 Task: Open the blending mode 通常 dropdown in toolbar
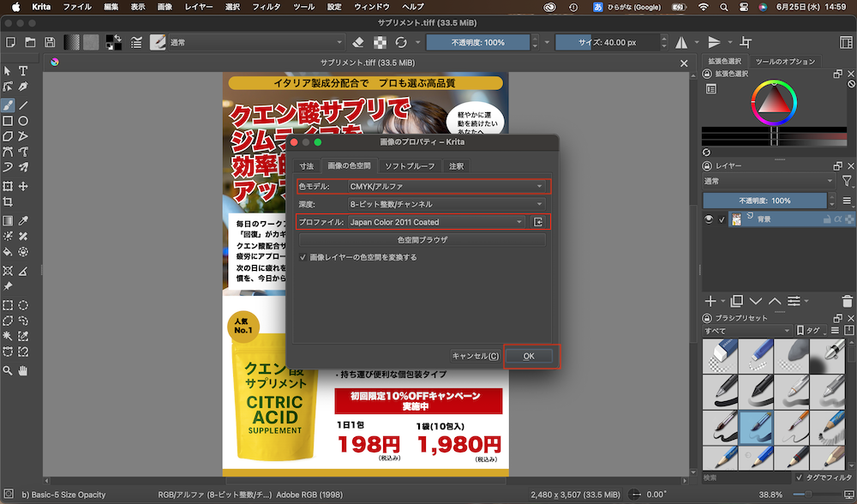pos(255,42)
